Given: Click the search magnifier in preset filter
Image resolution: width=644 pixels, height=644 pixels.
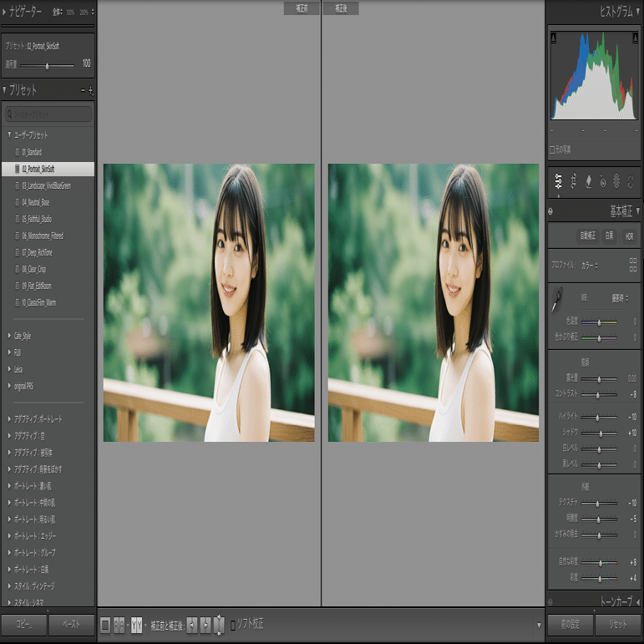Looking at the screenshot, I should 10,114.
